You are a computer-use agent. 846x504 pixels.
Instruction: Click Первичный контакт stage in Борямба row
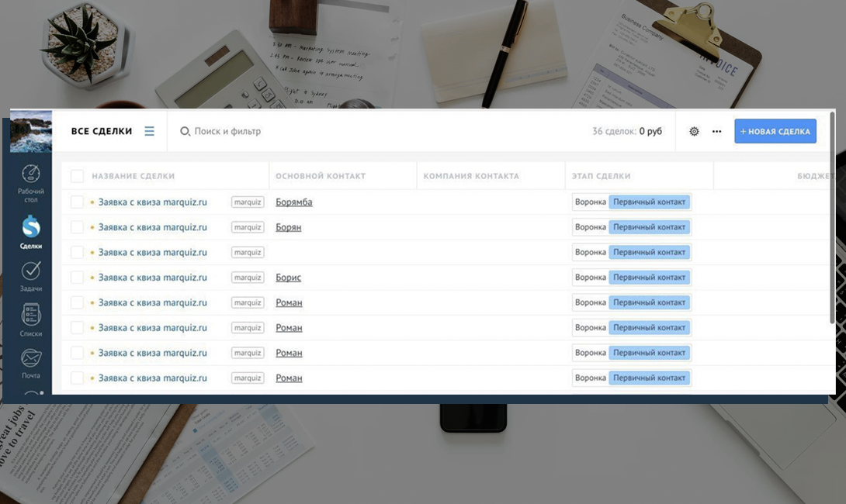click(x=649, y=202)
